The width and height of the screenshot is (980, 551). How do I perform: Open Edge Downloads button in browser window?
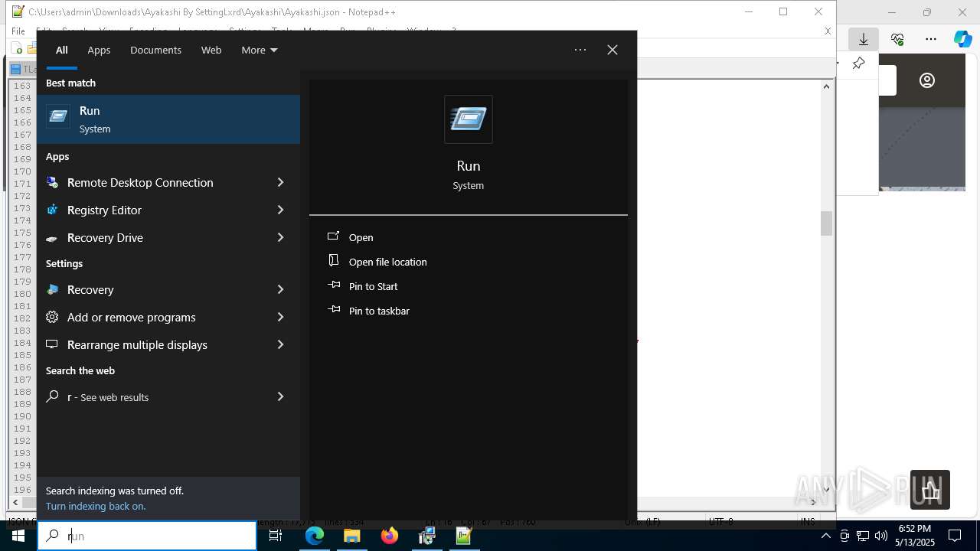[x=864, y=39]
